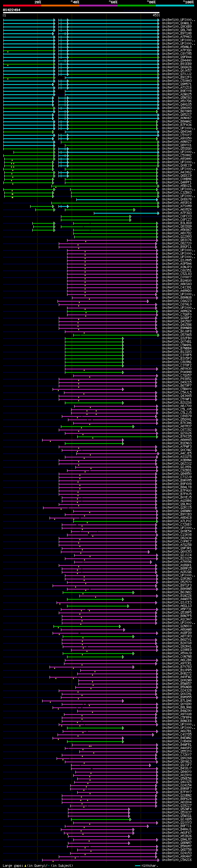Open hit UniRef100_Q0DG78

point(177,200)
